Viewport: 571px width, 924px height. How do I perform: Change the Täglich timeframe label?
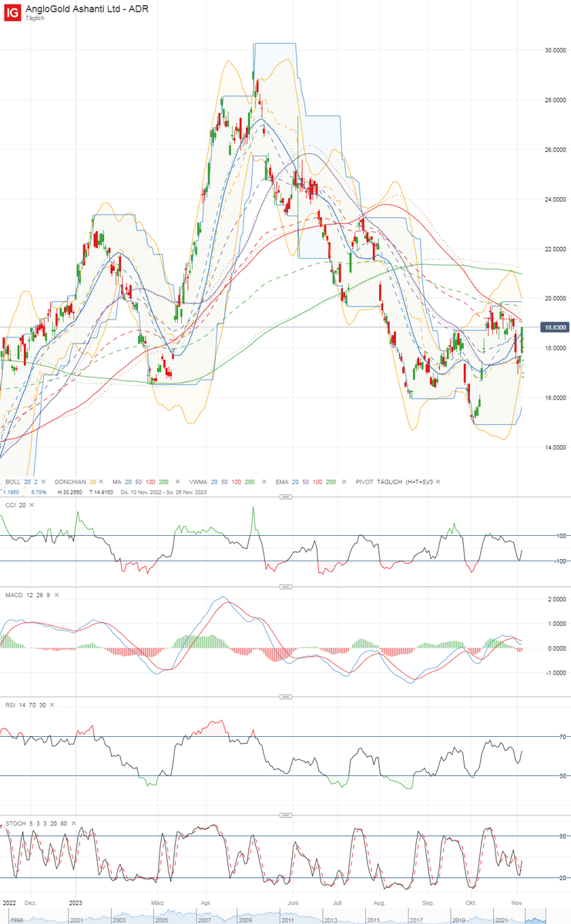tap(35, 18)
